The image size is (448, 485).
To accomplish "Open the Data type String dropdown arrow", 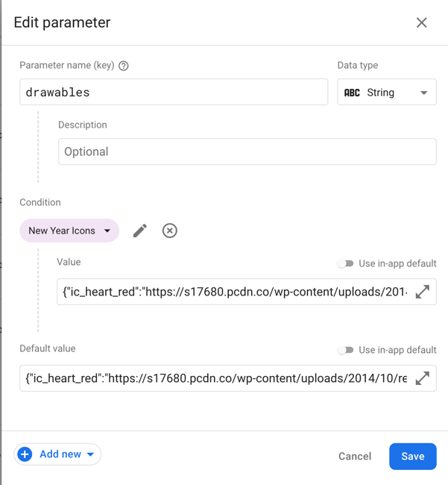I will click(x=423, y=93).
